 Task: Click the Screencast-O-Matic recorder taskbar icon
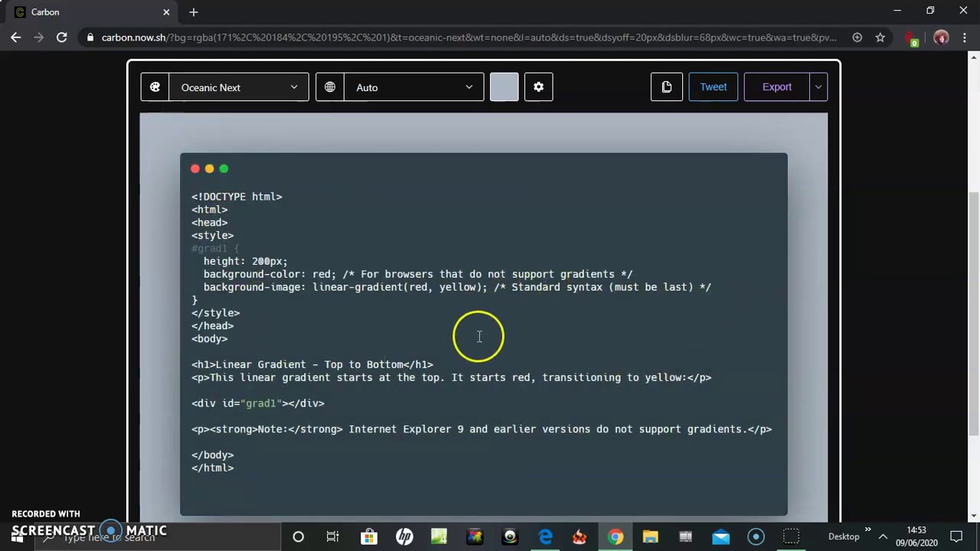point(756,537)
